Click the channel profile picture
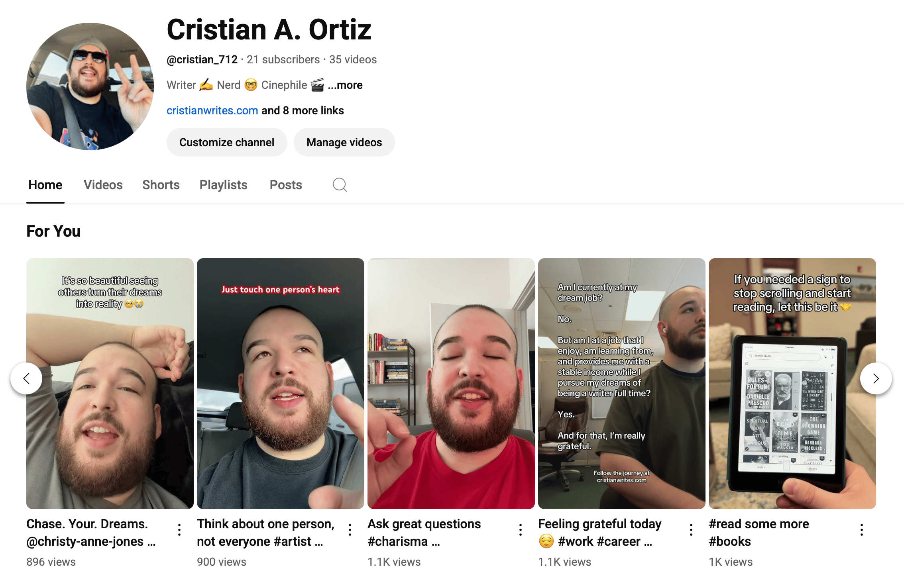The image size is (904, 588). pos(90,86)
